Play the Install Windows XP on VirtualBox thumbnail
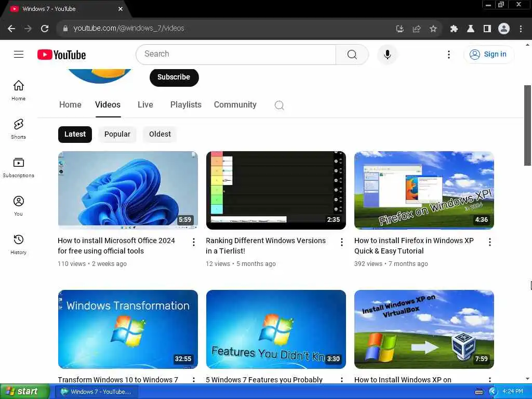Screen dimensions: 532x399 tap(424, 329)
